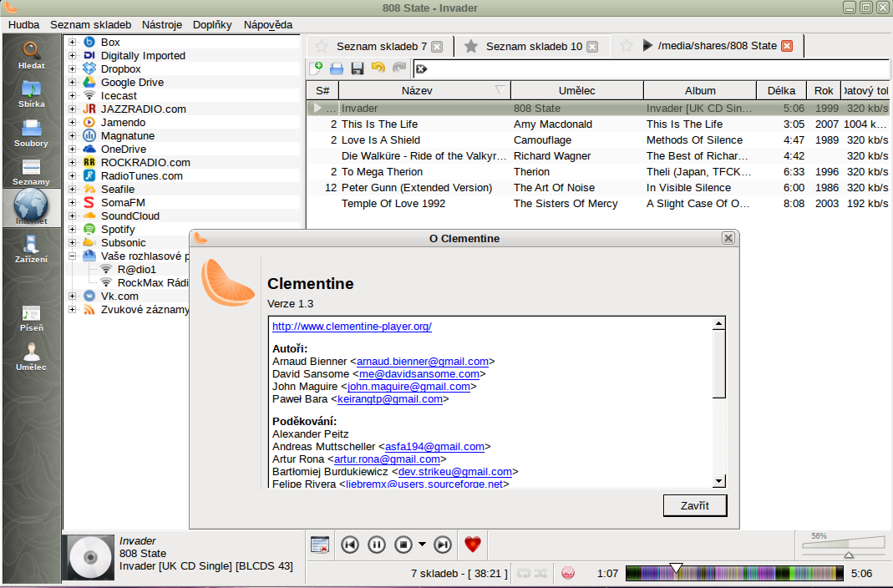
Task: Open the Umělec artist info tab
Action: click(31, 357)
